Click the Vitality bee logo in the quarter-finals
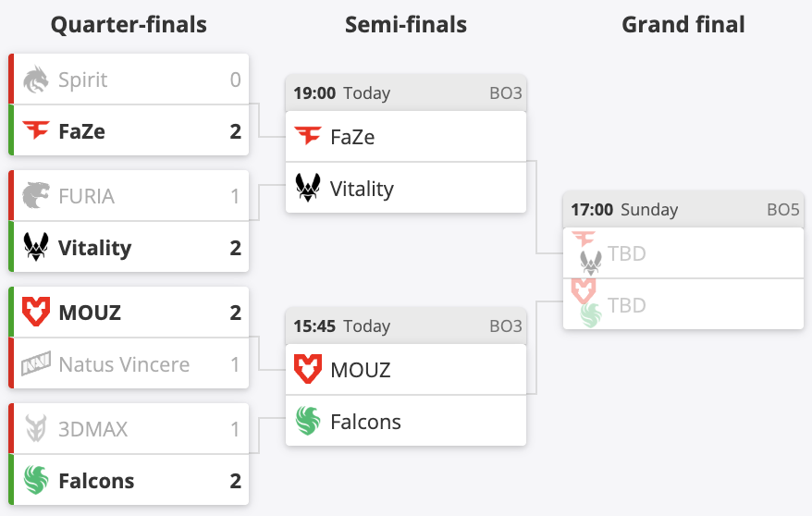The height and width of the screenshot is (516, 812). [36, 248]
